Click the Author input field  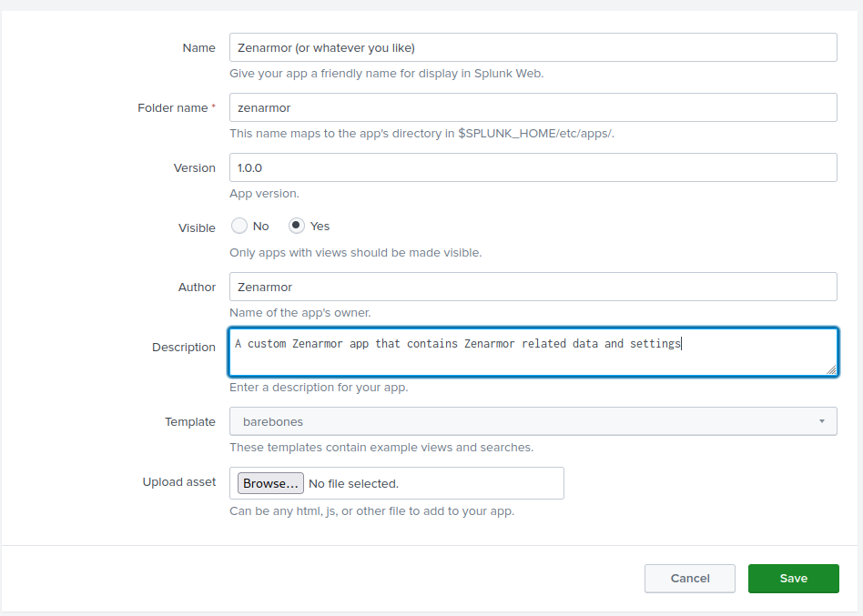pyautogui.click(x=533, y=287)
